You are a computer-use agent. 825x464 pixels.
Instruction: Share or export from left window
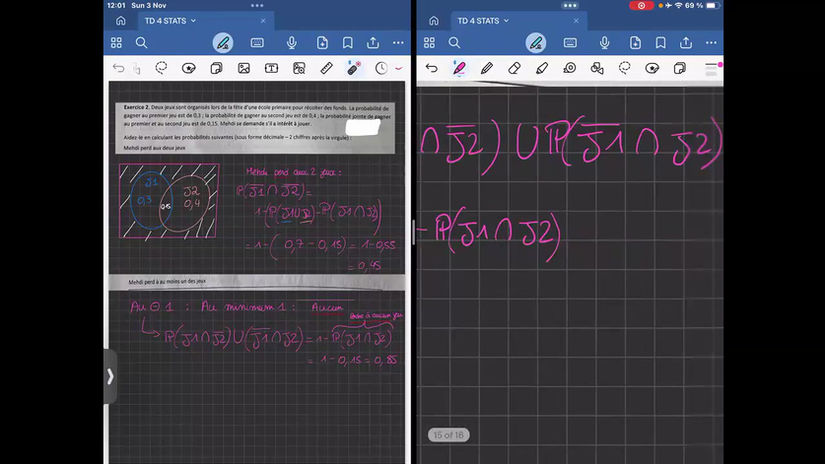[x=373, y=43]
